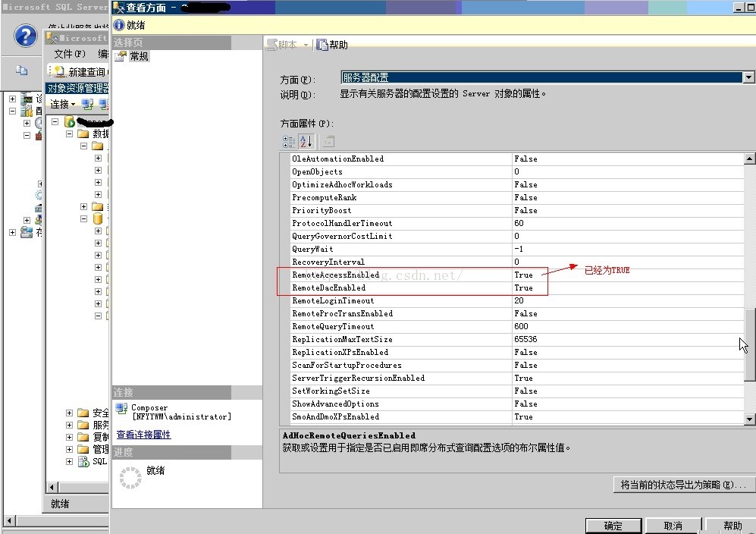Image resolution: width=756 pixels, height=534 pixels.
Task: Click the 确定 button
Action: (x=613, y=526)
